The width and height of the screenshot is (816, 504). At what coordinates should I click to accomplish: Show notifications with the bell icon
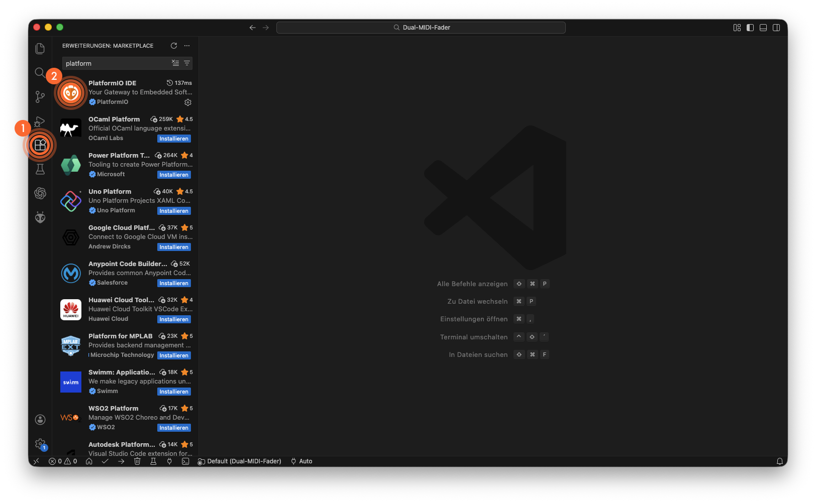pos(780,461)
